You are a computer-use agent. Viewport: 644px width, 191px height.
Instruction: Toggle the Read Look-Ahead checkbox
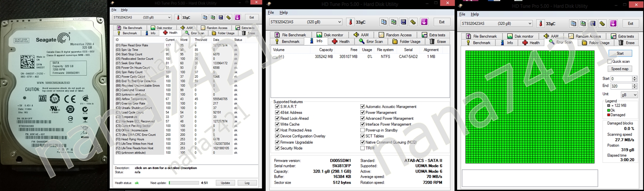pos(277,118)
